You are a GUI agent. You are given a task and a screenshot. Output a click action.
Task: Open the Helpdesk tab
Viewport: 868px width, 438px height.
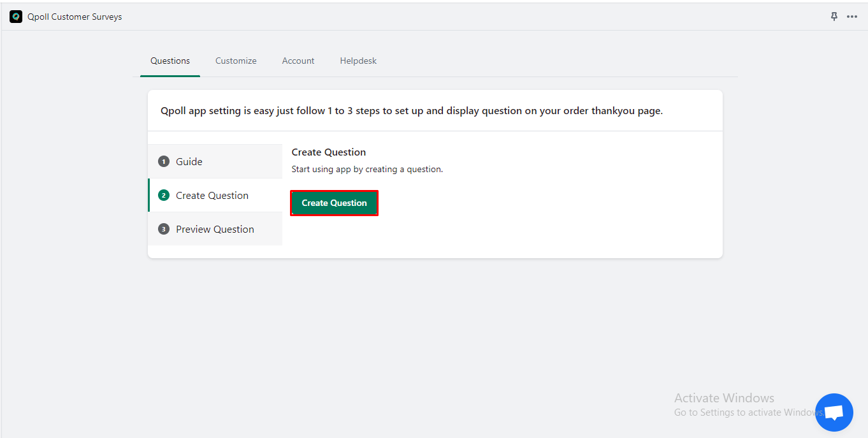358,61
